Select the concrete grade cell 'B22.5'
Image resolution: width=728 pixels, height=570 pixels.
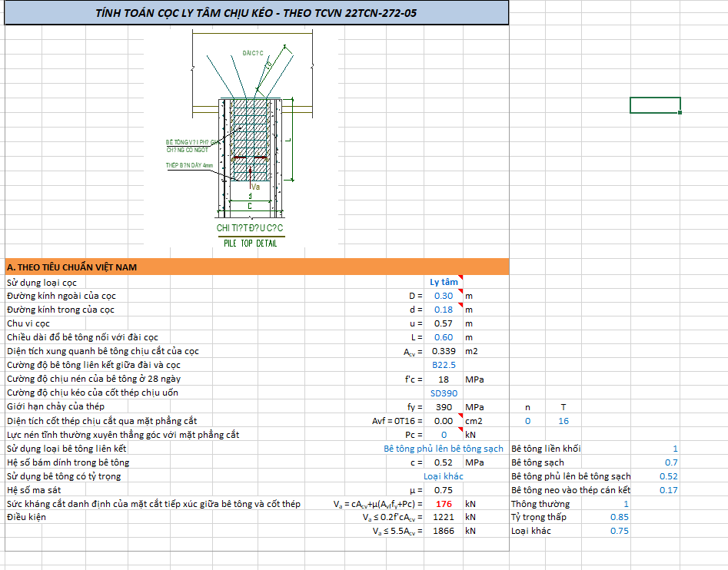(x=444, y=365)
